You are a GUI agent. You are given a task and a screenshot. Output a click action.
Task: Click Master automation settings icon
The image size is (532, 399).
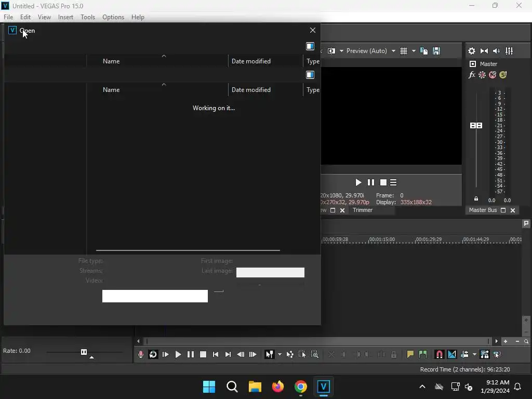pos(482,75)
